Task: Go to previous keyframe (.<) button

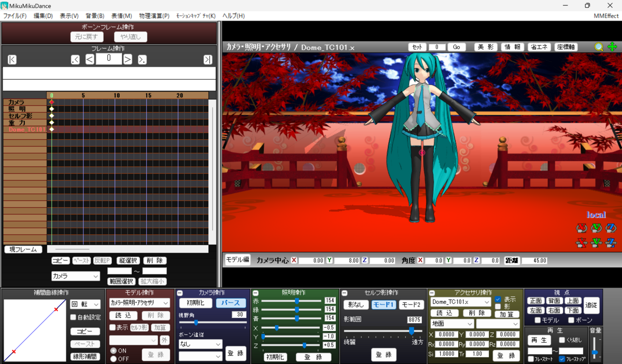Action: [x=75, y=60]
